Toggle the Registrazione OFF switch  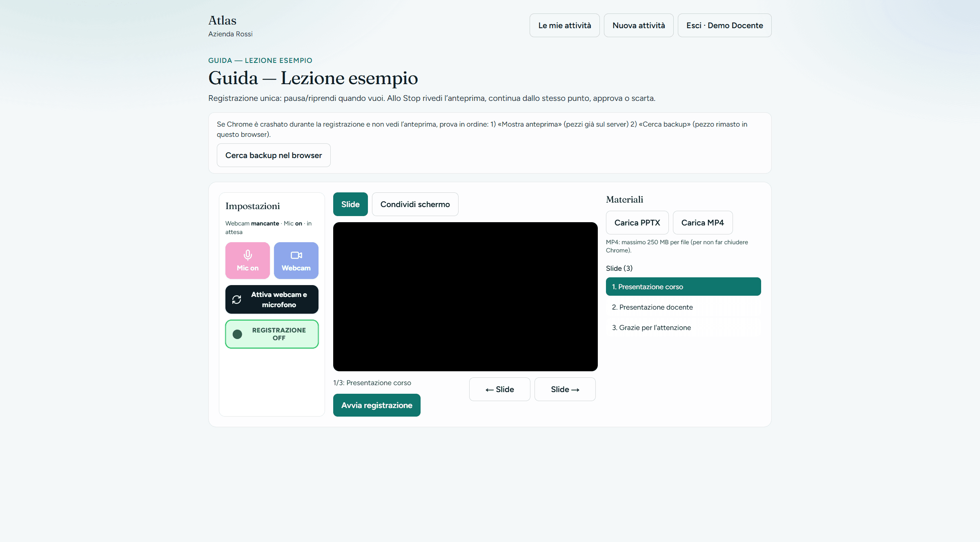coord(272,334)
